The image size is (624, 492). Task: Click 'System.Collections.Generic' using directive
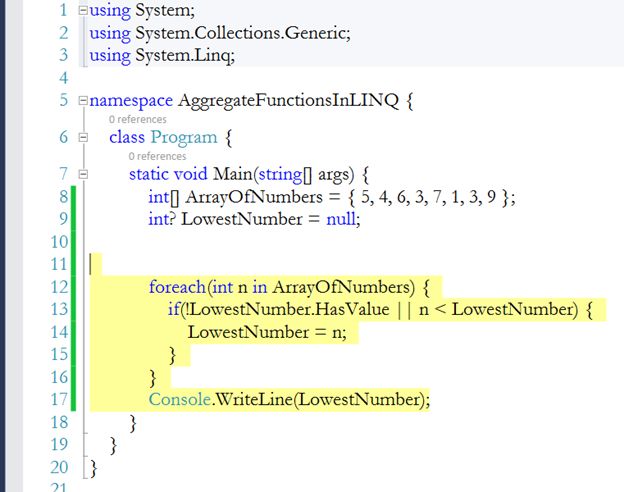(x=240, y=33)
